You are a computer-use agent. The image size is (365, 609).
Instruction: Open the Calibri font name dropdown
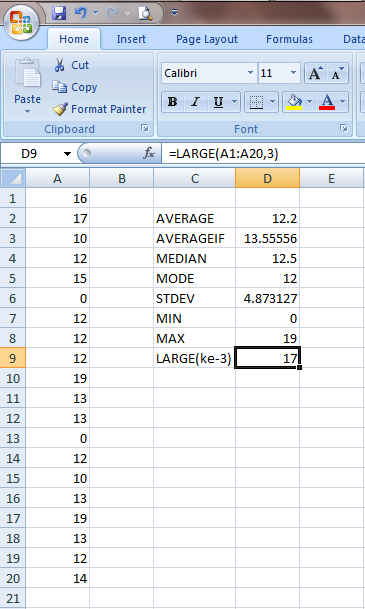[x=250, y=73]
